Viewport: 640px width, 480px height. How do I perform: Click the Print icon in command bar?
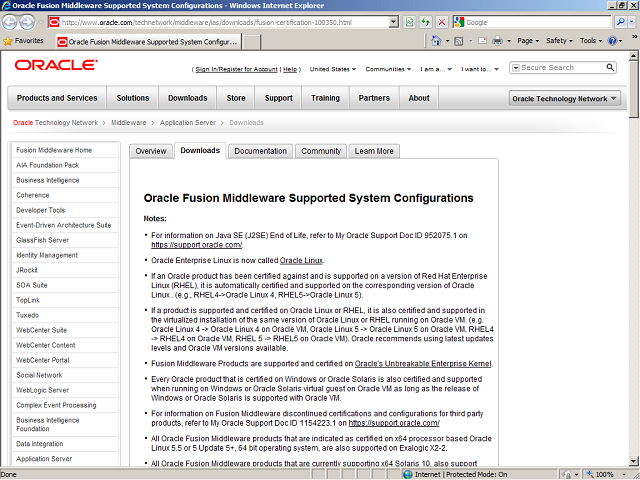[x=497, y=41]
